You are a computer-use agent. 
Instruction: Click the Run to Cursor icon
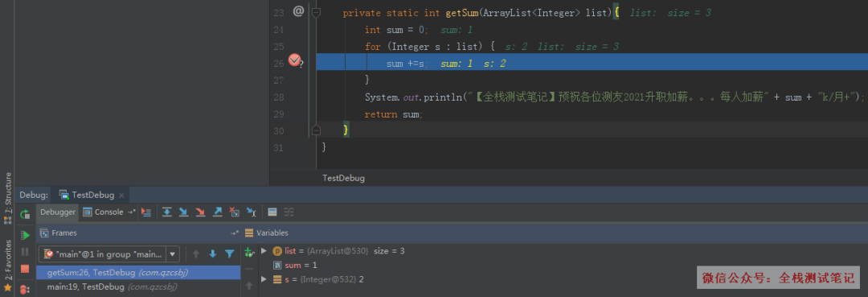tap(251, 212)
